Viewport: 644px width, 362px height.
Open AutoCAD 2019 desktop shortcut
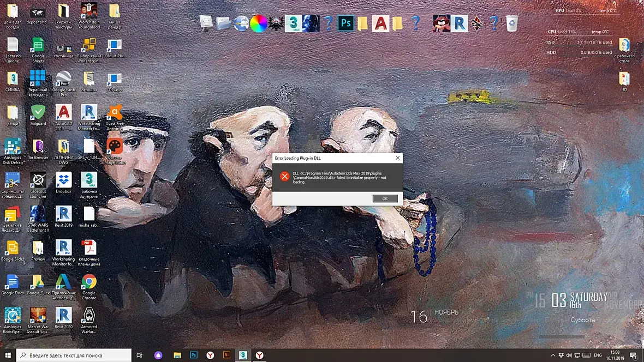[64, 117]
